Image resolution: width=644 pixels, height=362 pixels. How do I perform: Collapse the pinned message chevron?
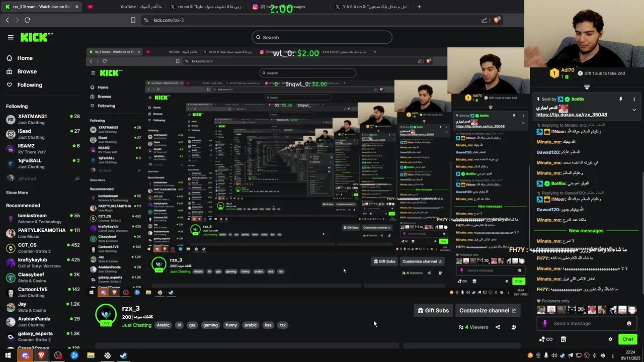coord(634,110)
